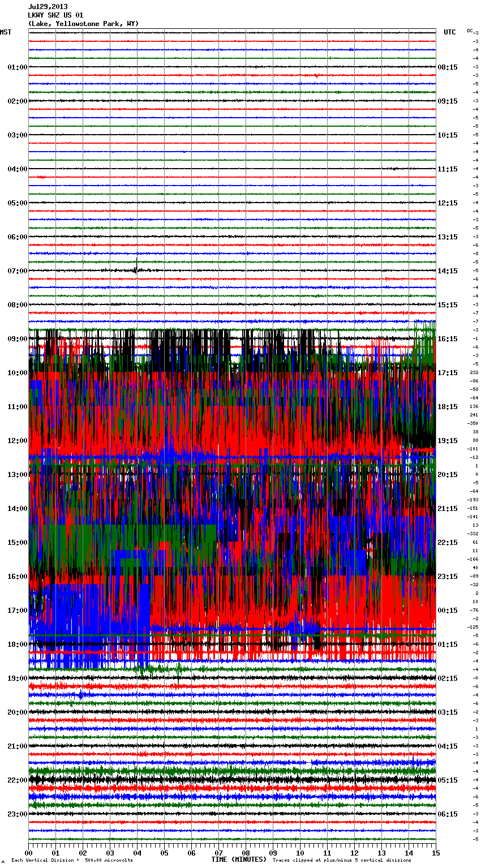Click the '03:00' MST hour label
The height and width of the screenshot is (868, 481).
point(17,135)
